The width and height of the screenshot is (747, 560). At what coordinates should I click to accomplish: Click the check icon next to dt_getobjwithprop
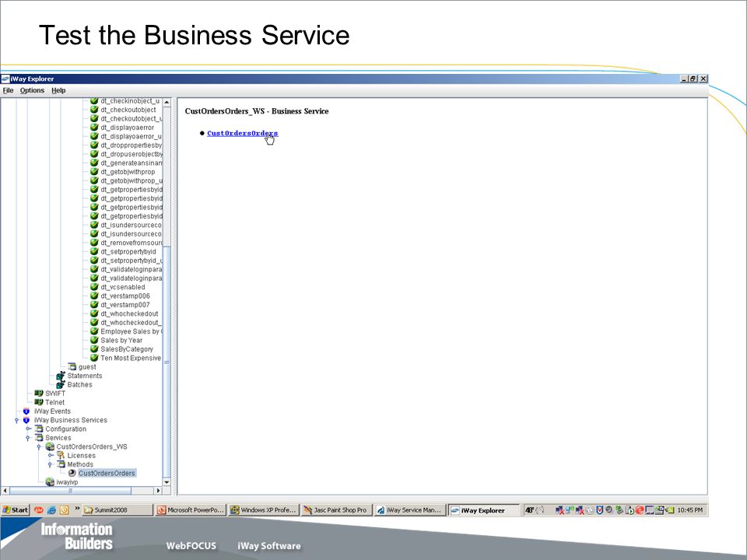[x=94, y=172]
